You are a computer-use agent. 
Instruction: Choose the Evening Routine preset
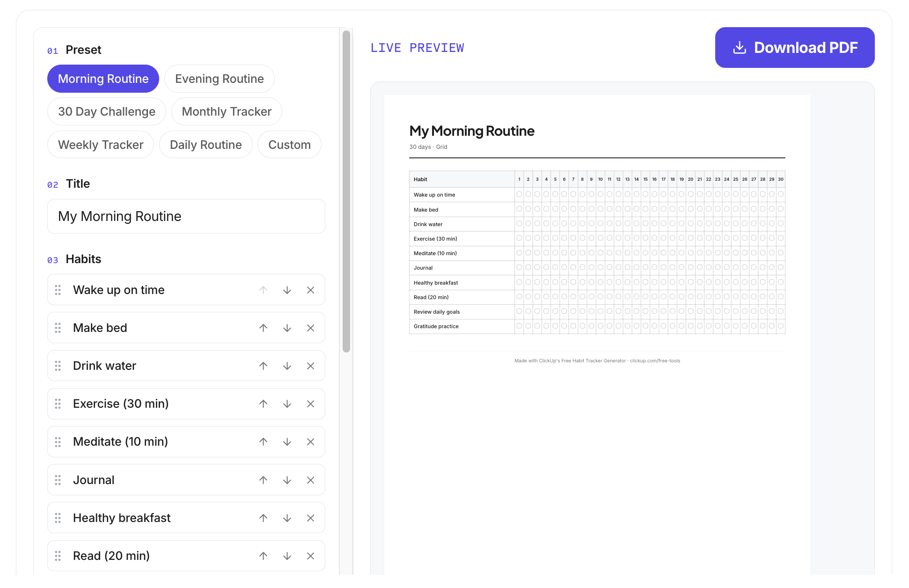pos(220,79)
